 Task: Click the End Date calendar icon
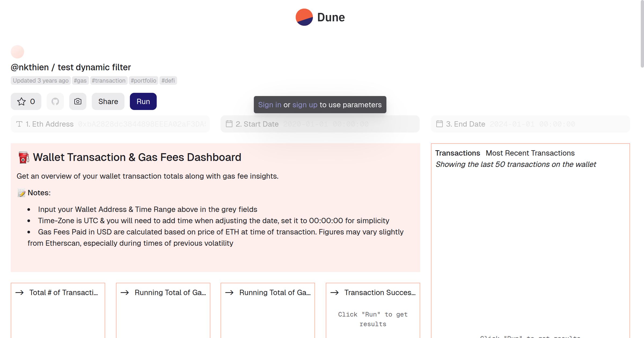pos(439,124)
